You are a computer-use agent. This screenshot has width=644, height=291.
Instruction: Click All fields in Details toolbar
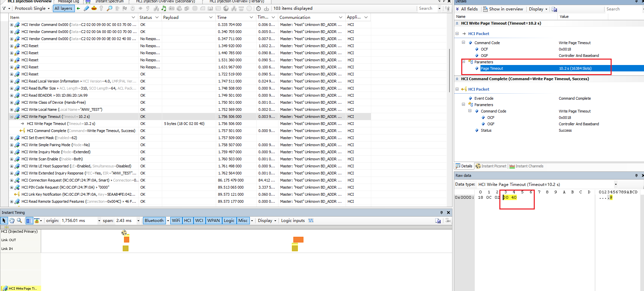tap(467, 9)
